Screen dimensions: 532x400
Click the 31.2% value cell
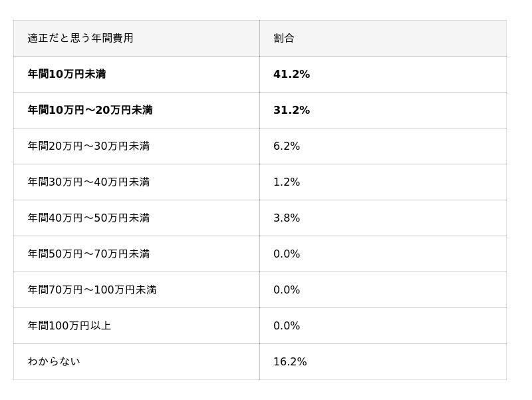click(x=291, y=110)
